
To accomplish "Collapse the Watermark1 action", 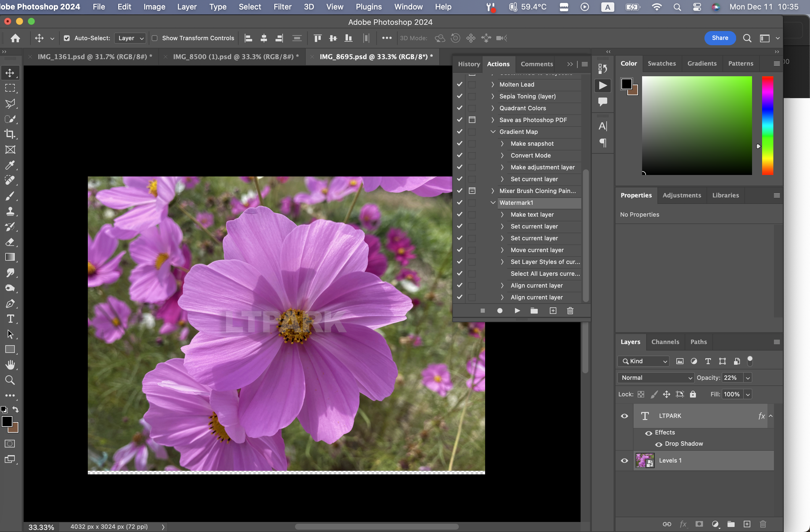I will [493, 203].
